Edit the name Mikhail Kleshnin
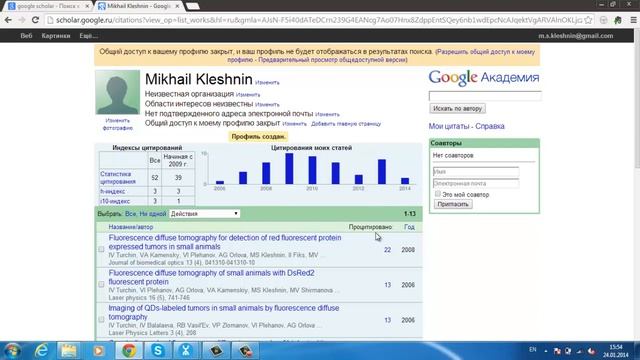 (x=267, y=82)
